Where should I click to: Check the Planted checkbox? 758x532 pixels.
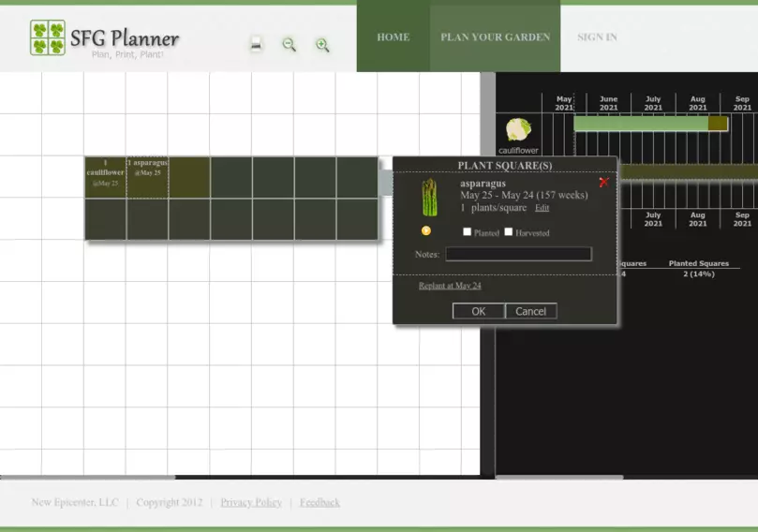coord(468,232)
